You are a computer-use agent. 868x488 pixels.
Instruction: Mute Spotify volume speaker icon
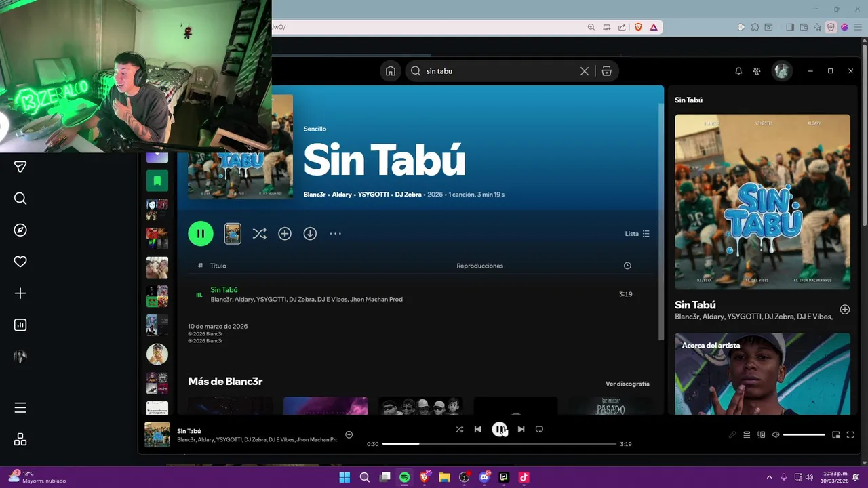(x=776, y=434)
